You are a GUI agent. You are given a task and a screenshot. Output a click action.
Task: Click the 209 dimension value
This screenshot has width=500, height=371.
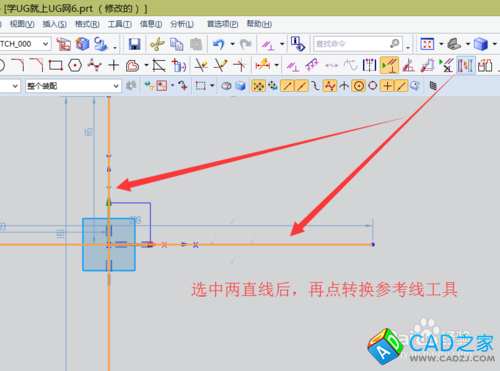click(135, 220)
